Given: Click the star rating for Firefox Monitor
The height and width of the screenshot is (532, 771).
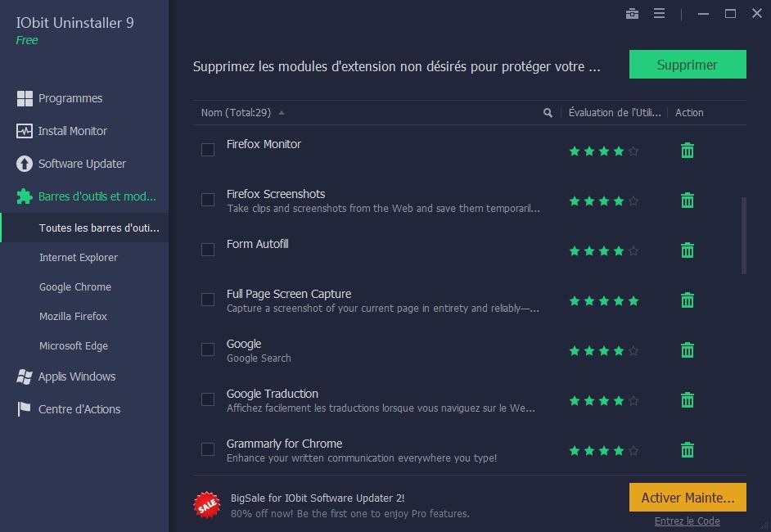Looking at the screenshot, I should point(604,151).
